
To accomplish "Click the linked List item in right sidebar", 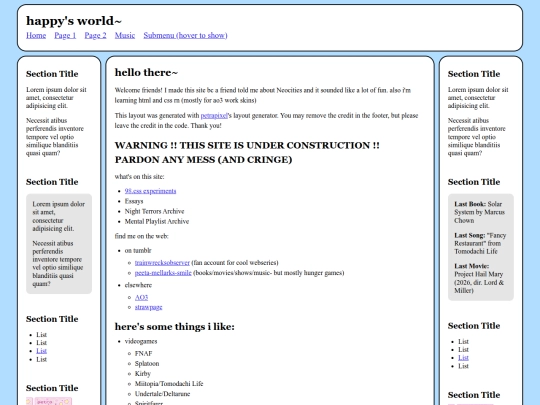I will tap(463, 358).
